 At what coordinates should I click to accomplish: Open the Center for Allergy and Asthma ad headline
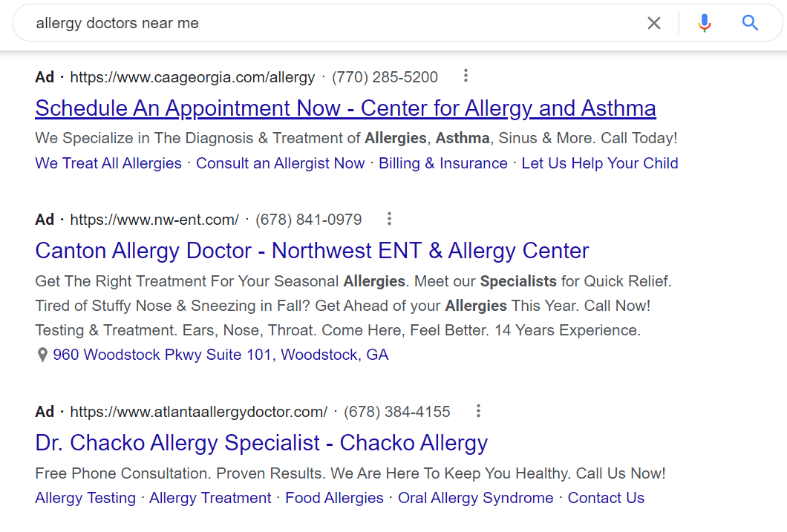pos(345,108)
